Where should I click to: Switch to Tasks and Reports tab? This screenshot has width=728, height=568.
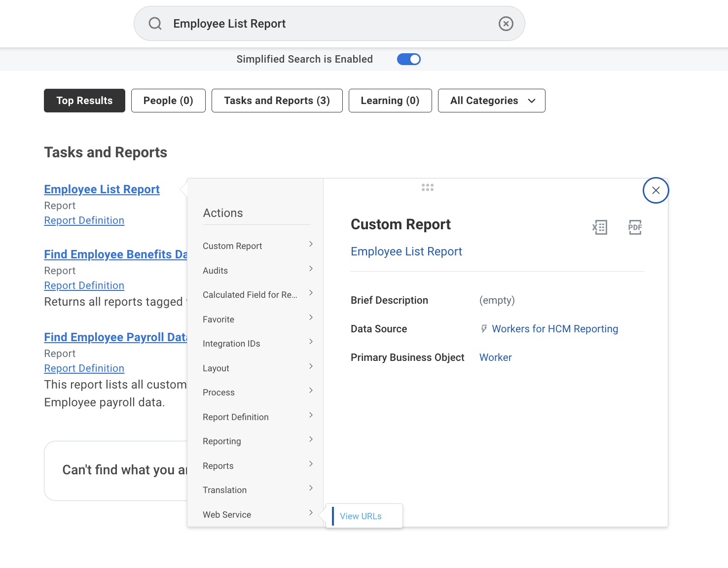[x=277, y=101]
